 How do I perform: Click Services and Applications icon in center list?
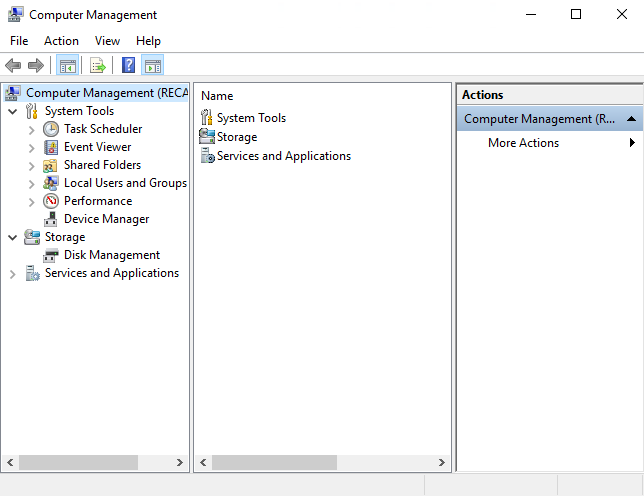[207, 156]
